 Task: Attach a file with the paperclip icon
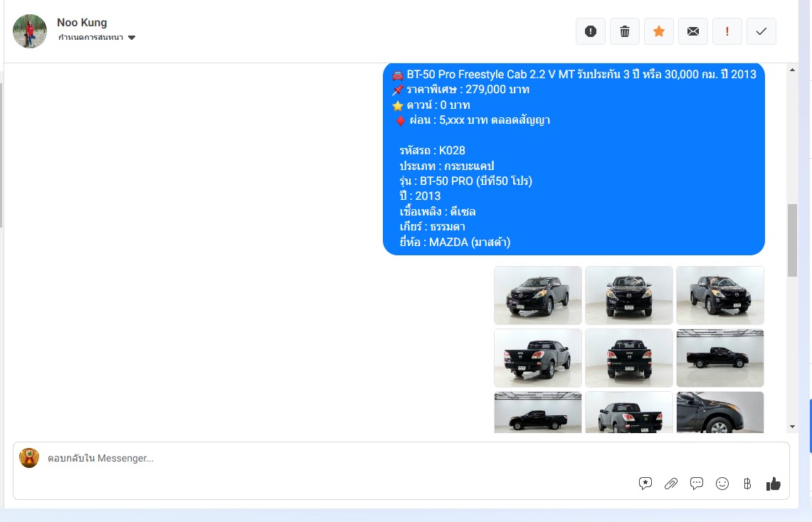coord(671,483)
